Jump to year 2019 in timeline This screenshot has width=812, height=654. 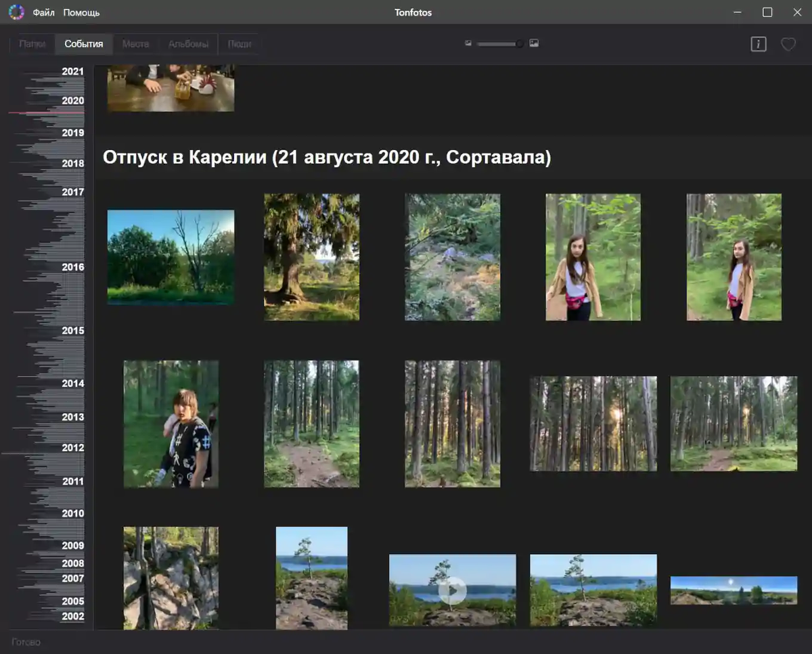[73, 133]
